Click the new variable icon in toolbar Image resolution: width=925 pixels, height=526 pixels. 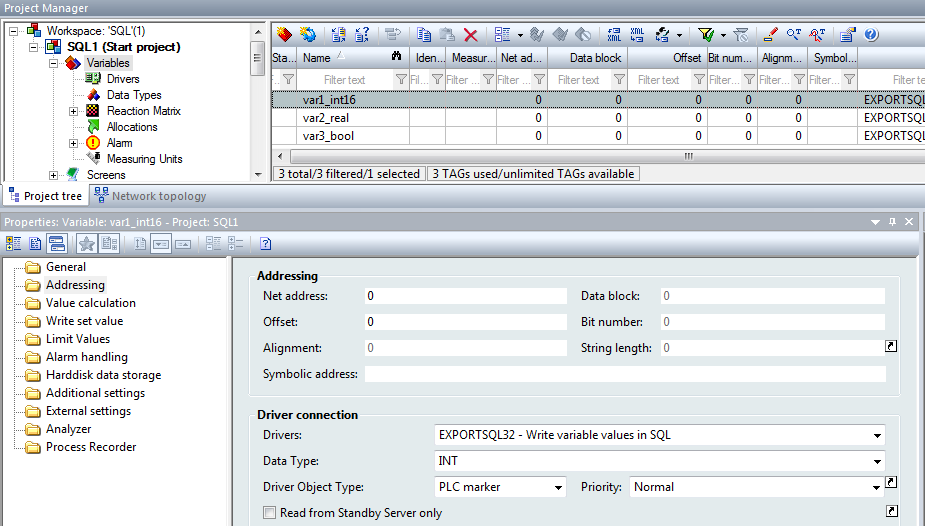[x=284, y=34]
